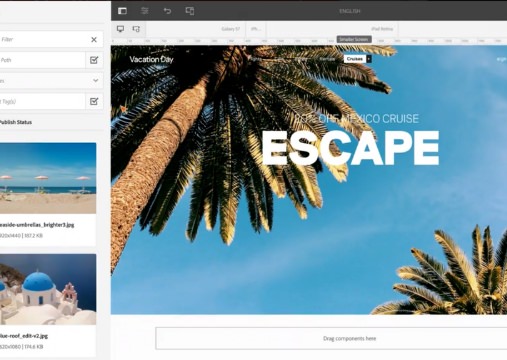507x360 pixels.
Task: Expand the arrow beside Cruises
Action: pos(369,59)
